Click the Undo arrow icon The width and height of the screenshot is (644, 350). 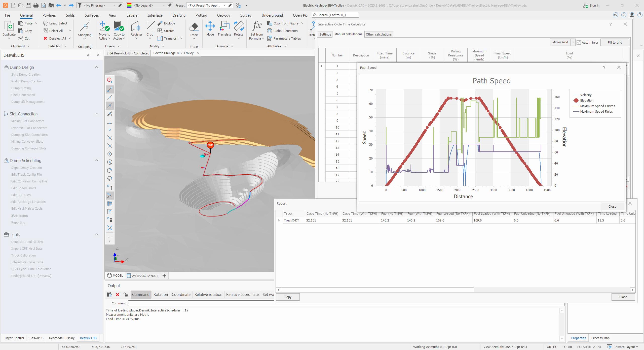59,5
